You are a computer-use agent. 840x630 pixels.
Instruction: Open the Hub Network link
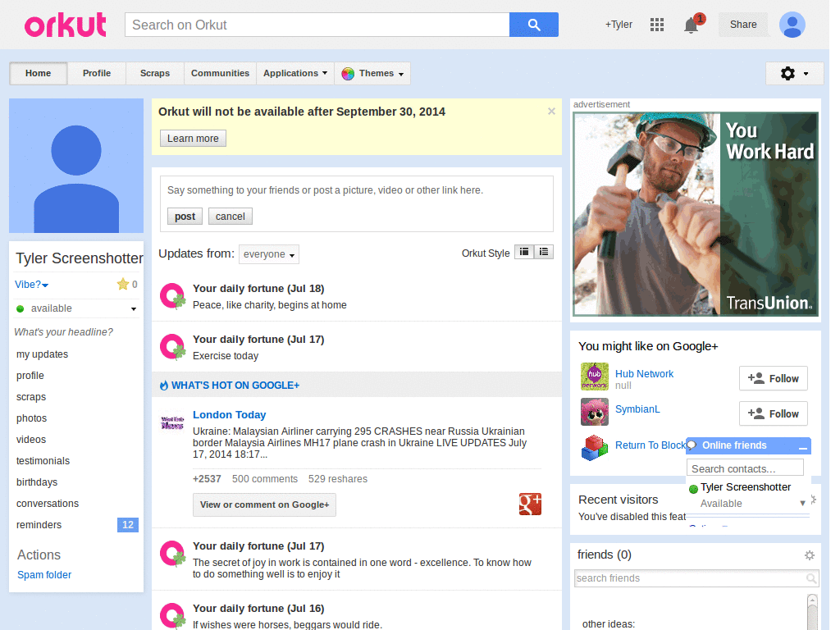[x=645, y=374]
